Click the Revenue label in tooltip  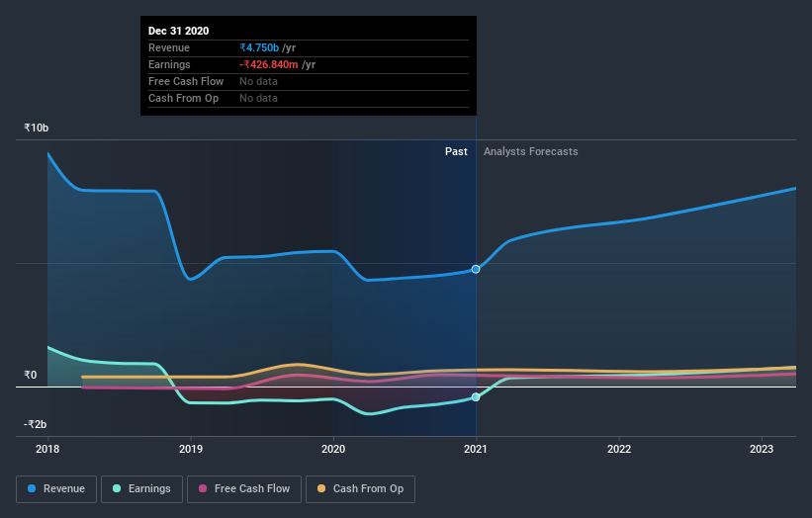pos(169,47)
